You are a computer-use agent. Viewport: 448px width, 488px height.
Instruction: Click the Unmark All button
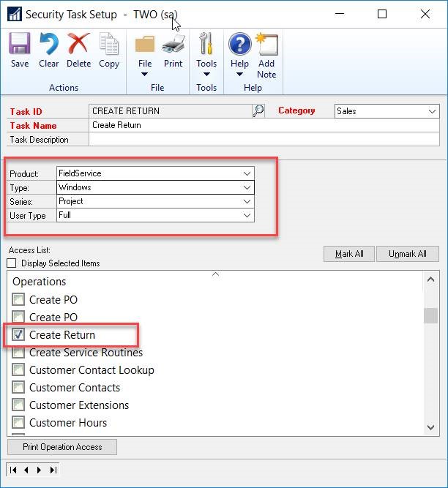408,254
